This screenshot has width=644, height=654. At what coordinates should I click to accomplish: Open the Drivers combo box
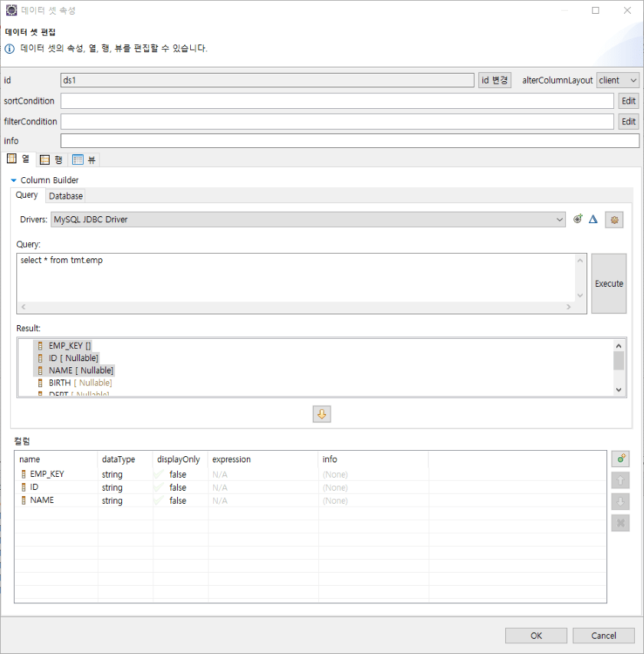click(x=308, y=220)
